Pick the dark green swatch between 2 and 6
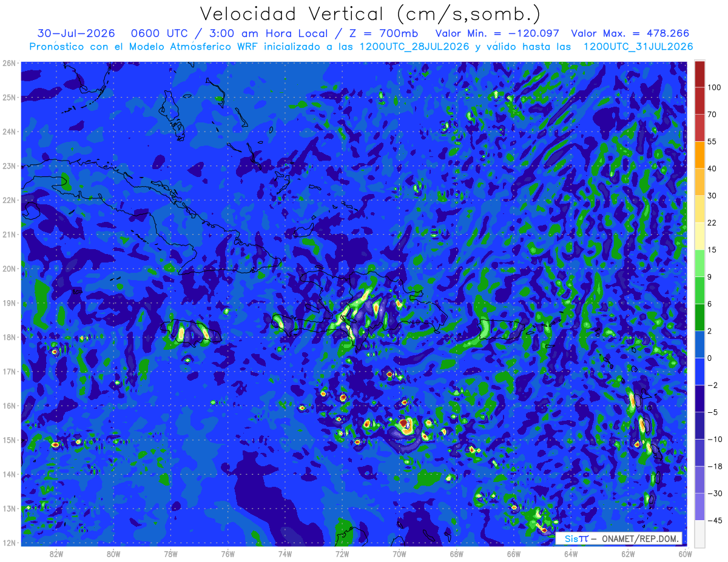728x562 pixels. [699, 317]
